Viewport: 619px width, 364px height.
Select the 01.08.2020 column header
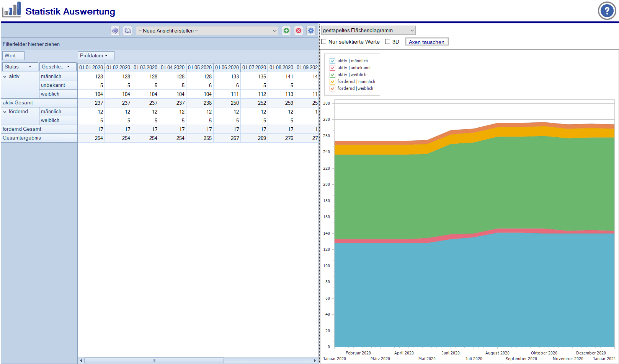click(x=281, y=67)
